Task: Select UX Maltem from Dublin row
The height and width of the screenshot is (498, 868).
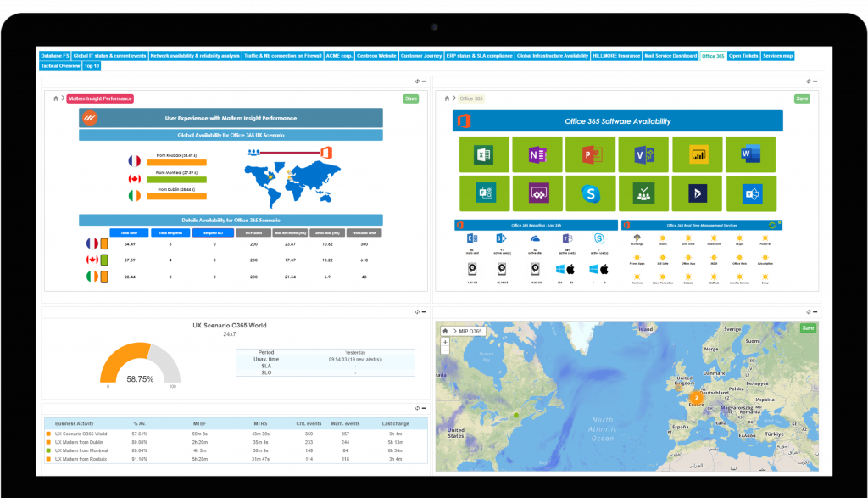Action: pos(236,442)
